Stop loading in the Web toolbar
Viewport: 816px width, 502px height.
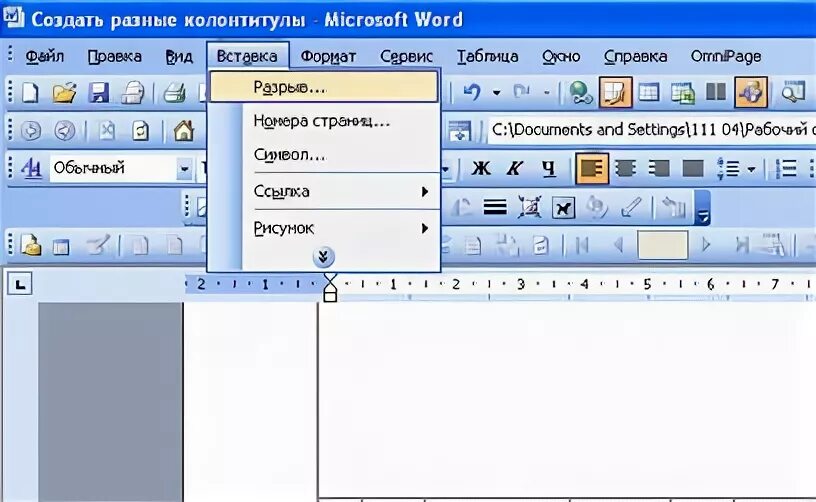107,130
